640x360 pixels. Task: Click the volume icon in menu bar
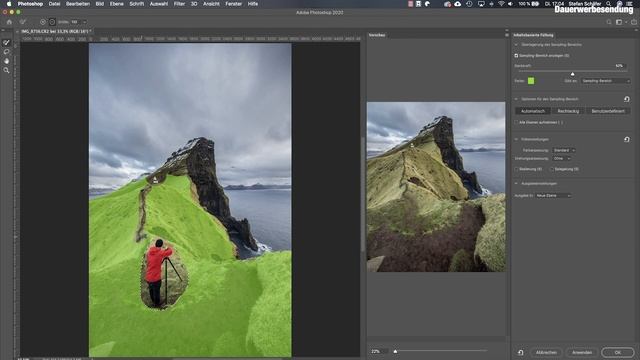pos(511,4)
